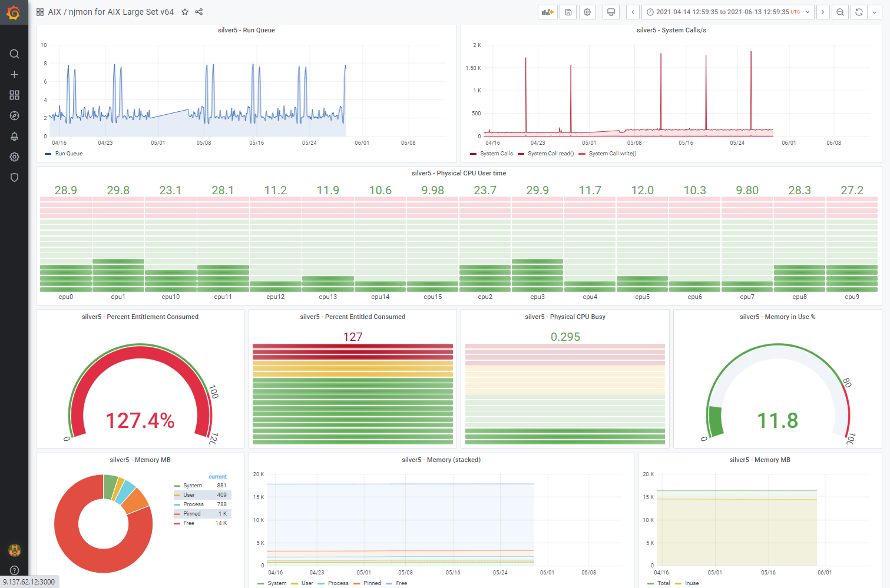Toggle System Call write() legend series
The height and width of the screenshot is (588, 890).
613,154
